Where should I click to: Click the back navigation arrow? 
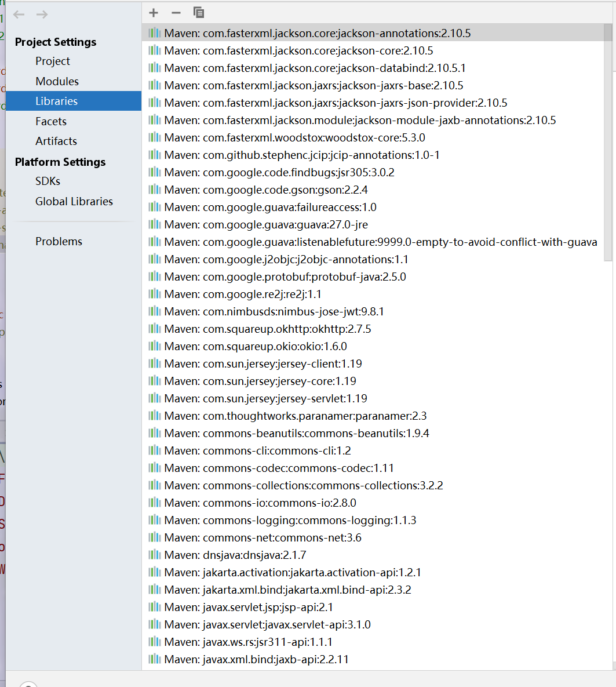pyautogui.click(x=19, y=14)
